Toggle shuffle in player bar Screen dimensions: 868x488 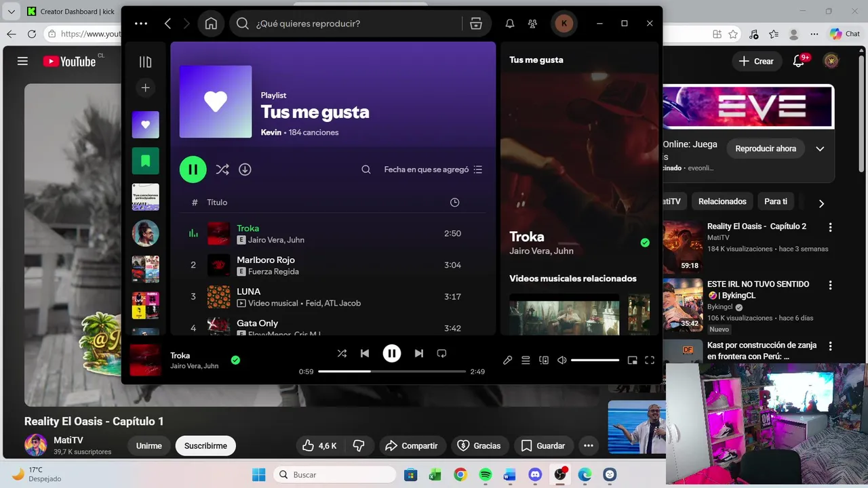tap(342, 353)
